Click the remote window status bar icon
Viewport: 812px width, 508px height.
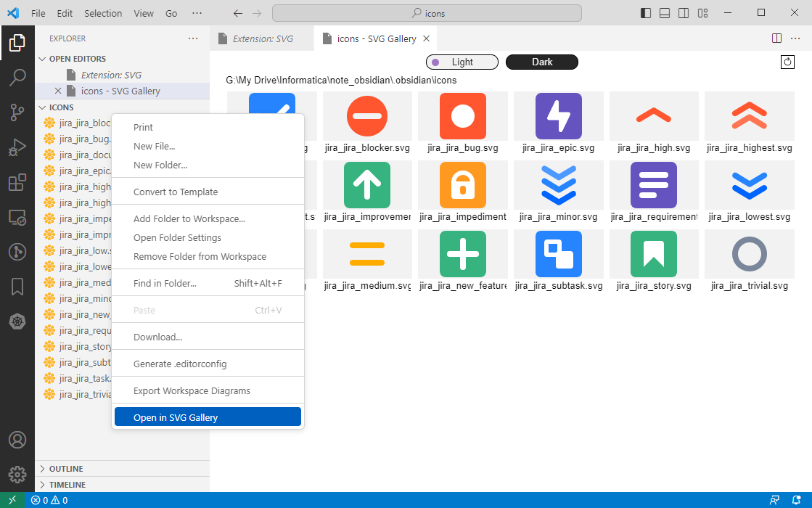pyautogui.click(x=12, y=500)
